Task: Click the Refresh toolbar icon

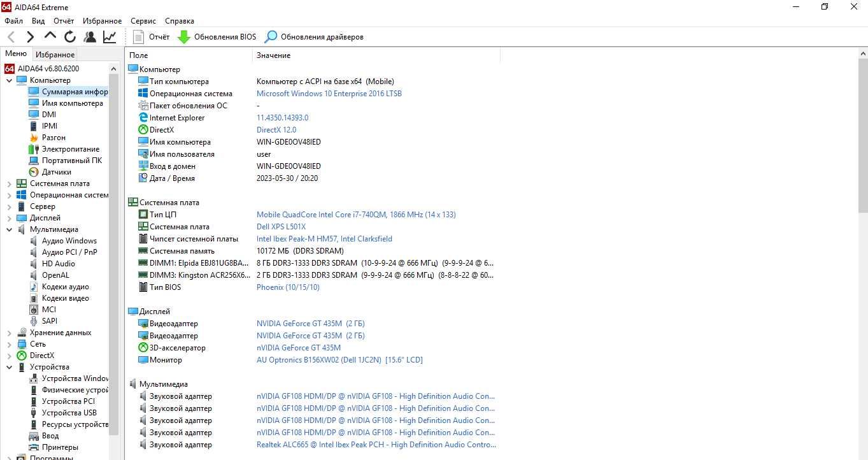Action: (70, 37)
